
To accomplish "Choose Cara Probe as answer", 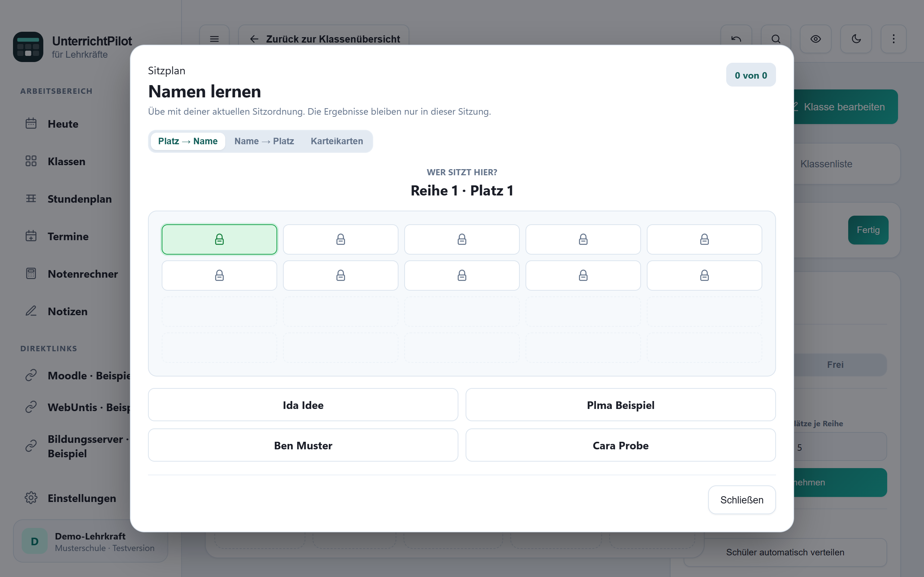I will 620,445.
